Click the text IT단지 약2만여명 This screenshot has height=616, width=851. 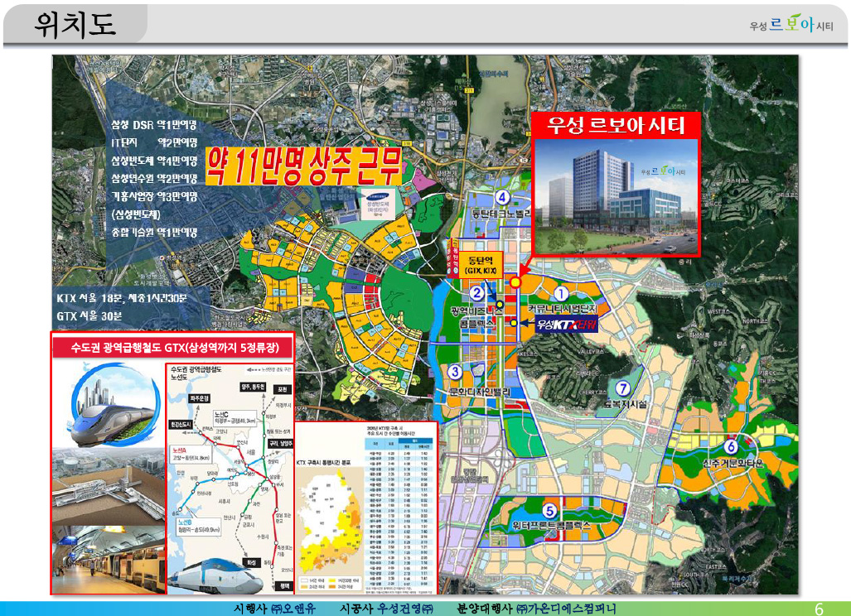[154, 142]
